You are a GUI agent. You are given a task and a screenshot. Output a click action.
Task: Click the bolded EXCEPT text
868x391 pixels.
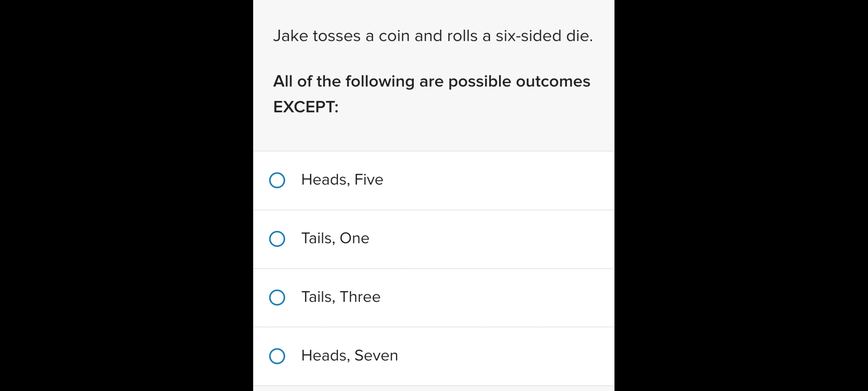click(x=305, y=106)
